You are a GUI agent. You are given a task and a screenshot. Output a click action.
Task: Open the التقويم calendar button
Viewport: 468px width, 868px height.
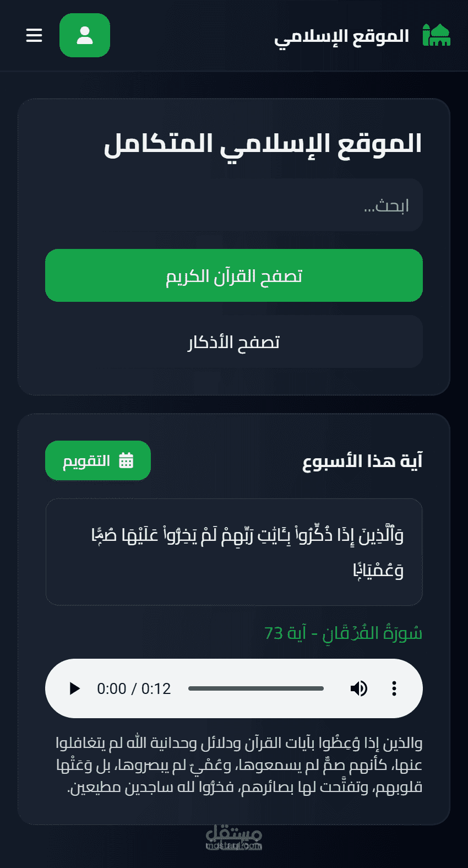98,460
